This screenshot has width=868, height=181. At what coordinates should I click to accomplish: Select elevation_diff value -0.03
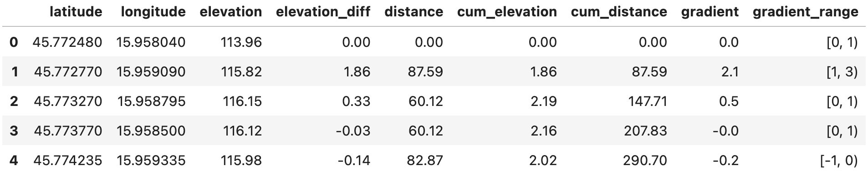[x=353, y=131]
